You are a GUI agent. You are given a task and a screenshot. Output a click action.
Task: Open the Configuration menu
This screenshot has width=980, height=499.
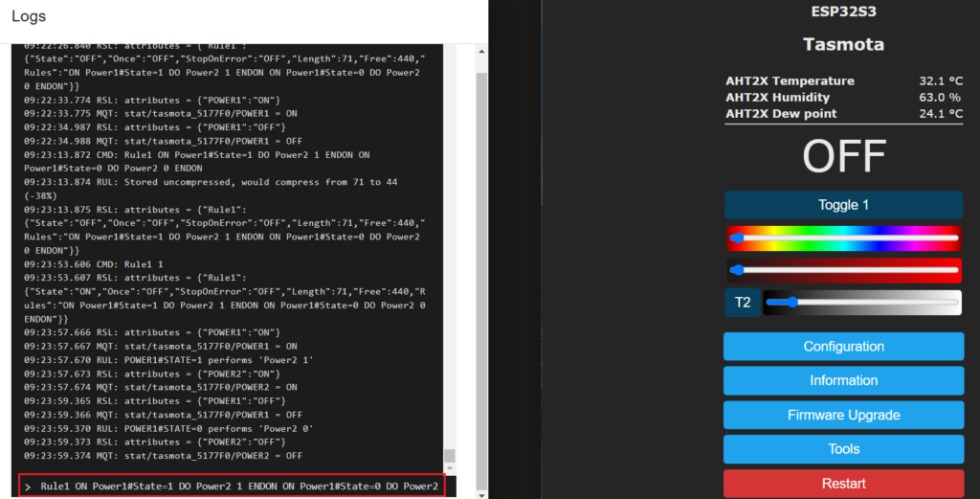[843, 347]
